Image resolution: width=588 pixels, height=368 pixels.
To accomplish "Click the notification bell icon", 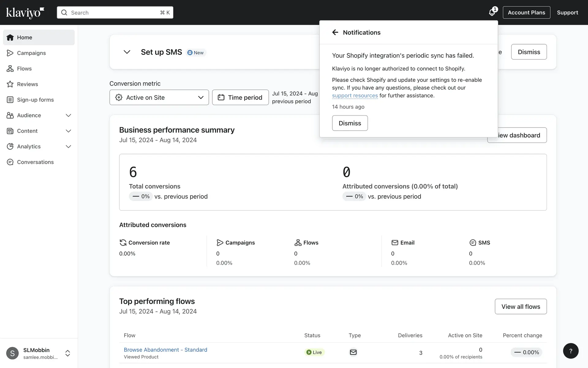I will (492, 13).
